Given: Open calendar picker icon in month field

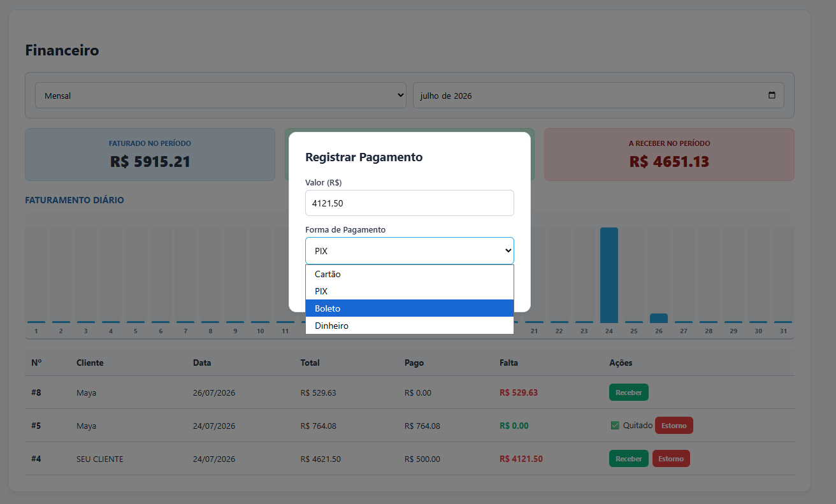Looking at the screenshot, I should point(772,96).
